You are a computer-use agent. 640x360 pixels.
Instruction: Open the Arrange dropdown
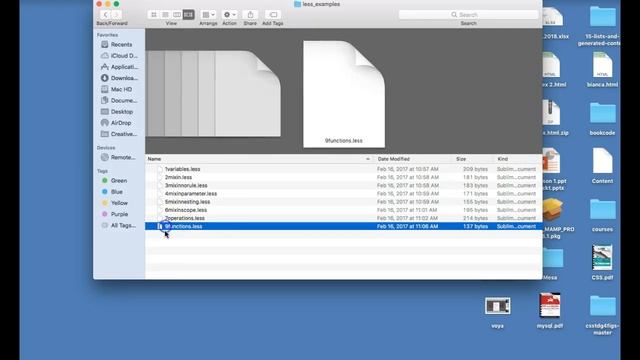click(208, 15)
